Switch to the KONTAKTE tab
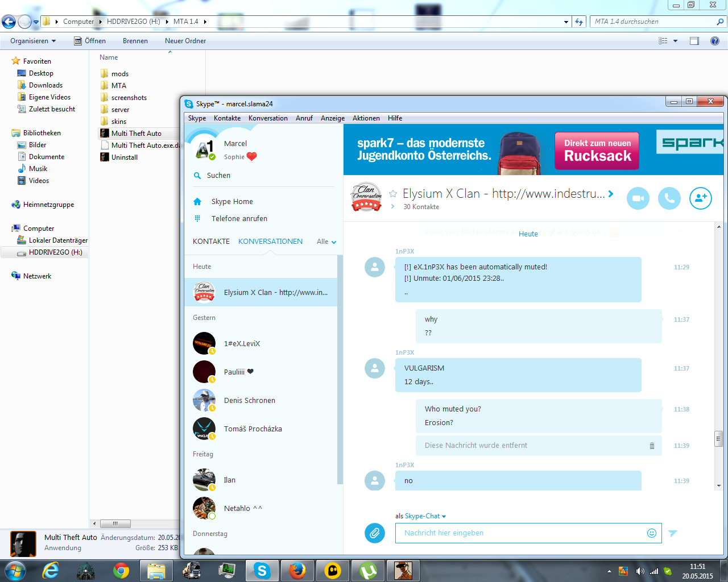The image size is (728, 582). coord(211,242)
